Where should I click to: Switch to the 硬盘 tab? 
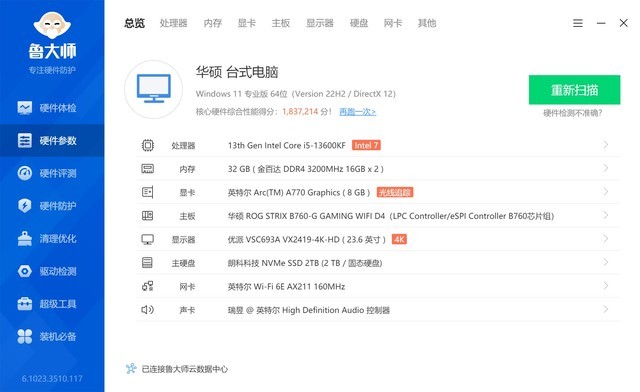pyautogui.click(x=359, y=23)
